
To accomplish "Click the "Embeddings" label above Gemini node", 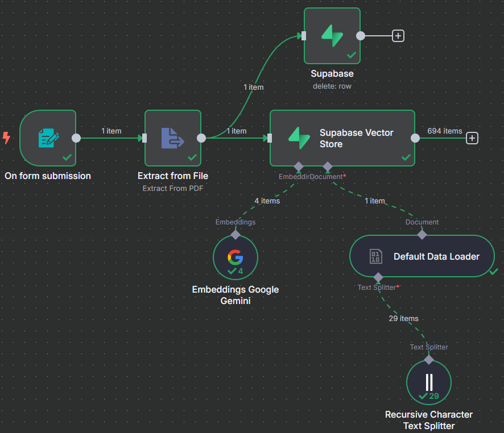I will (236, 222).
